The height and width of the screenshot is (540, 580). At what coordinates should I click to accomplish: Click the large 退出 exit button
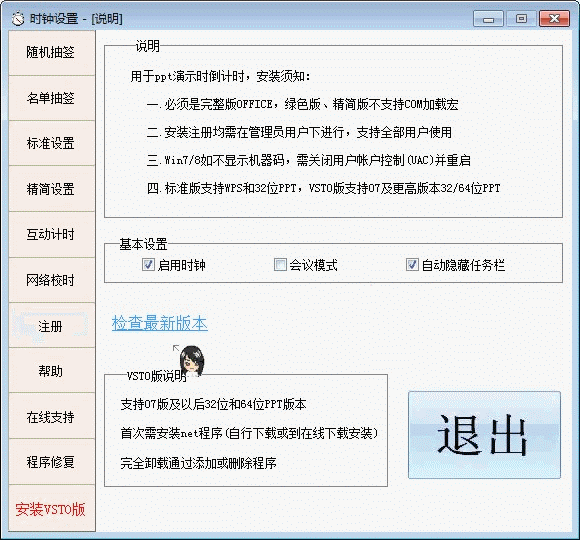coord(484,435)
